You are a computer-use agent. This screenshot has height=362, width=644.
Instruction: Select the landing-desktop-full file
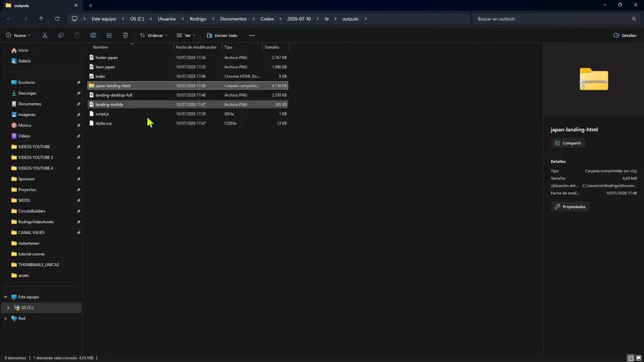click(188, 95)
